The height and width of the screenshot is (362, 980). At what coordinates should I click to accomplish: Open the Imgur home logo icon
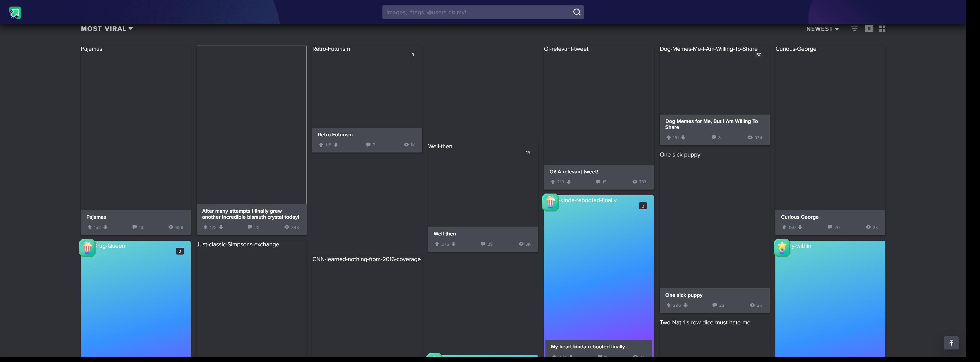tap(15, 13)
